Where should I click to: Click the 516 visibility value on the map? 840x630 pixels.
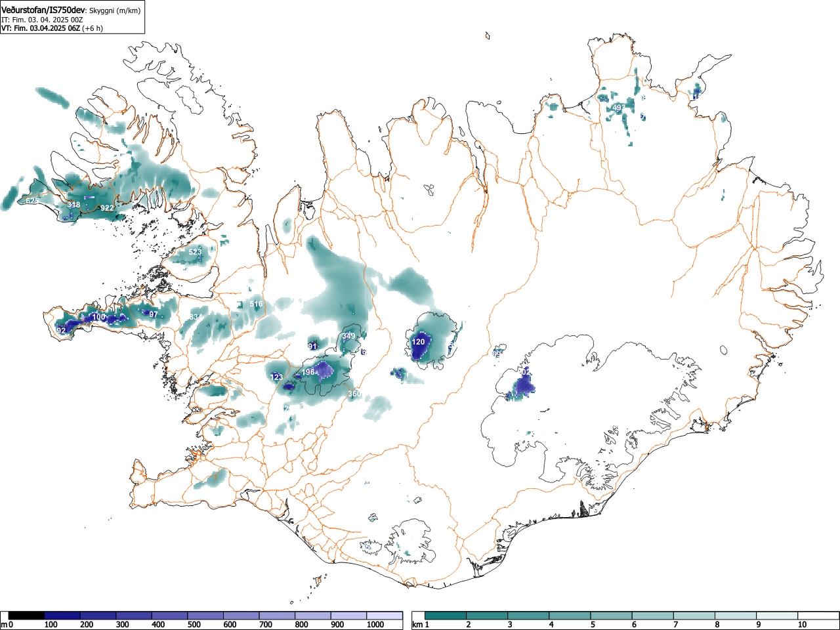tap(257, 304)
